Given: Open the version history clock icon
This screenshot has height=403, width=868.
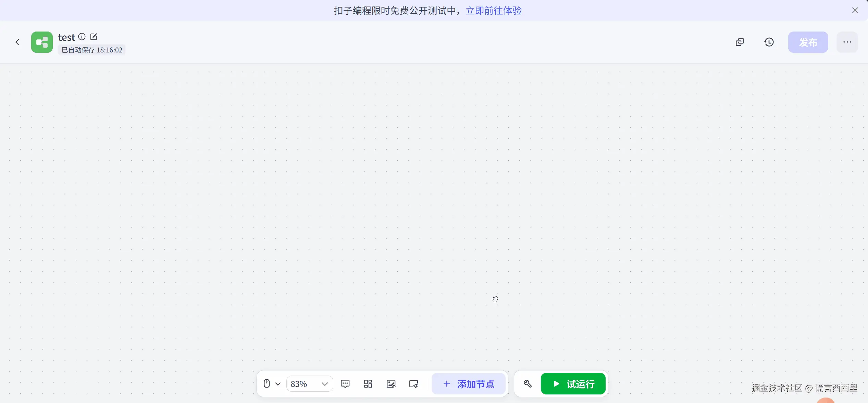Looking at the screenshot, I should (769, 42).
